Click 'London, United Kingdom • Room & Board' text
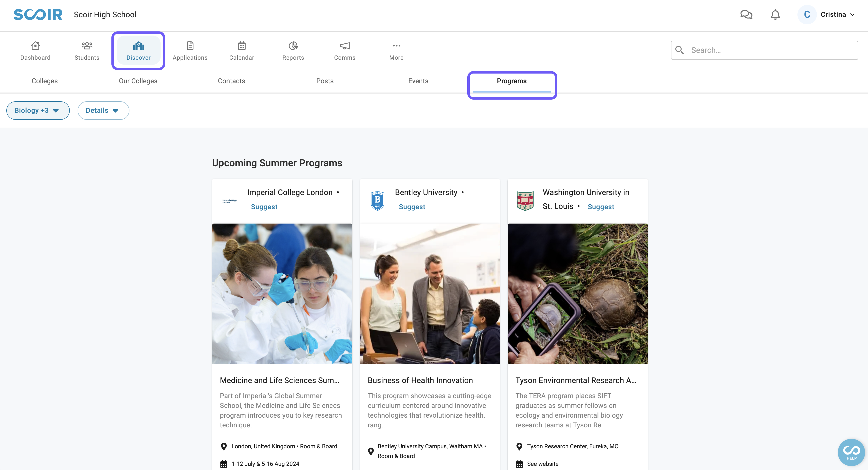 click(284, 446)
